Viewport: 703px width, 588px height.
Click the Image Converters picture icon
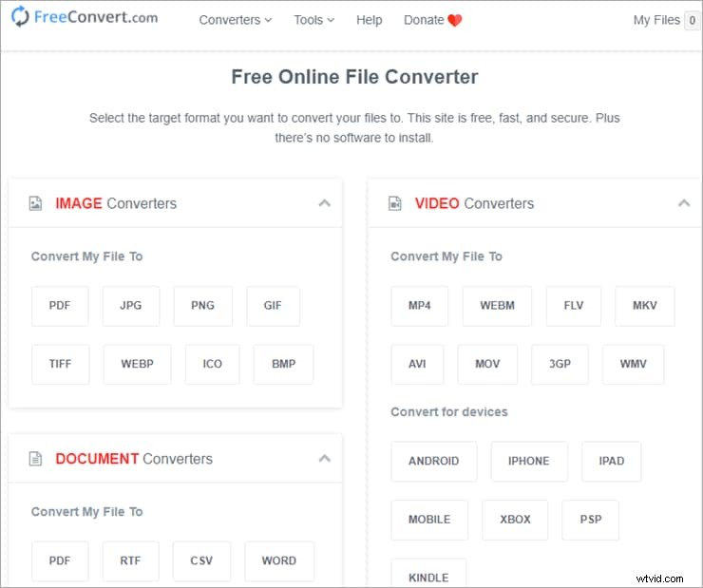click(x=35, y=203)
